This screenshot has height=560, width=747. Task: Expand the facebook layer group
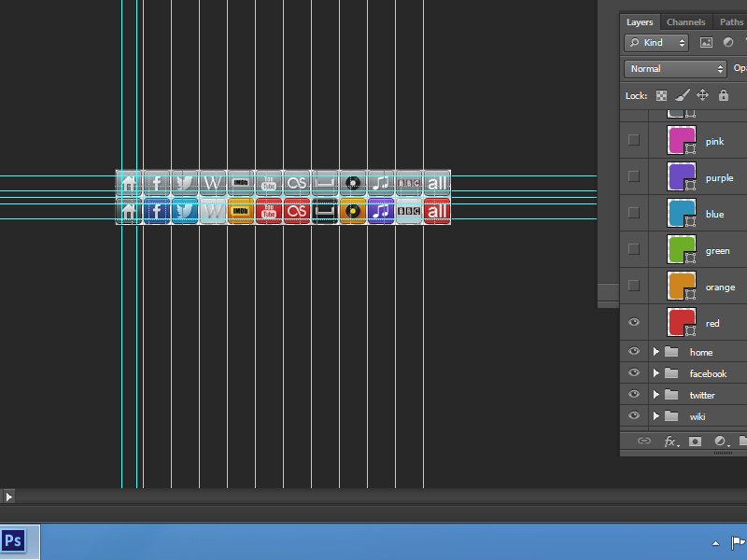click(656, 373)
